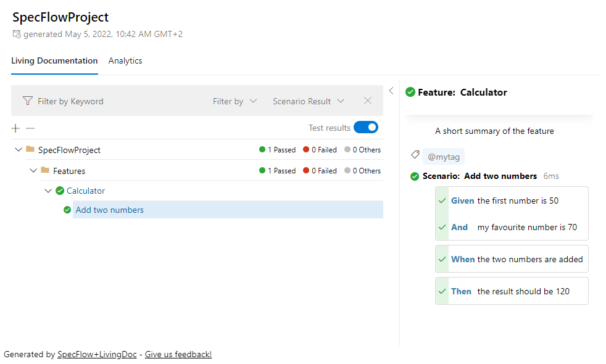Click the X icon to clear filters
The image size is (606, 364).
point(368,101)
